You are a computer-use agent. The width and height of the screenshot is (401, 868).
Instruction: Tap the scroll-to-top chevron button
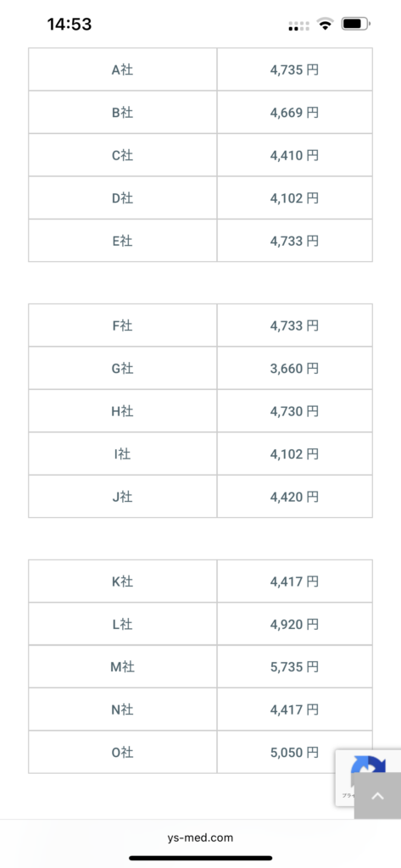(x=377, y=795)
